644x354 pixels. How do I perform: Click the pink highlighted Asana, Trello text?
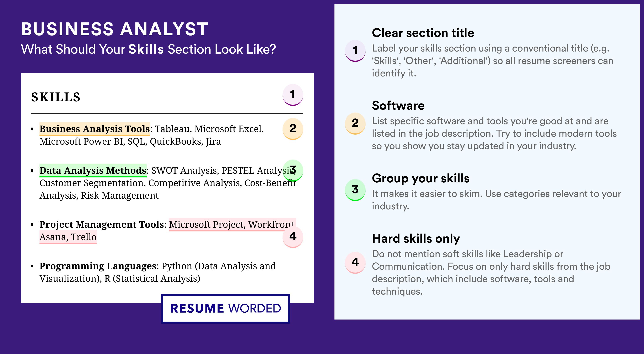[x=68, y=237]
